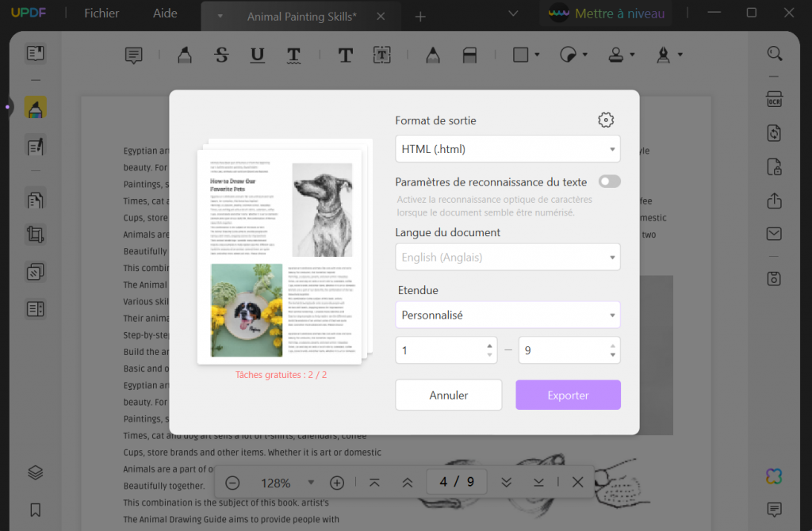Select the Stamp tool

[x=615, y=55]
